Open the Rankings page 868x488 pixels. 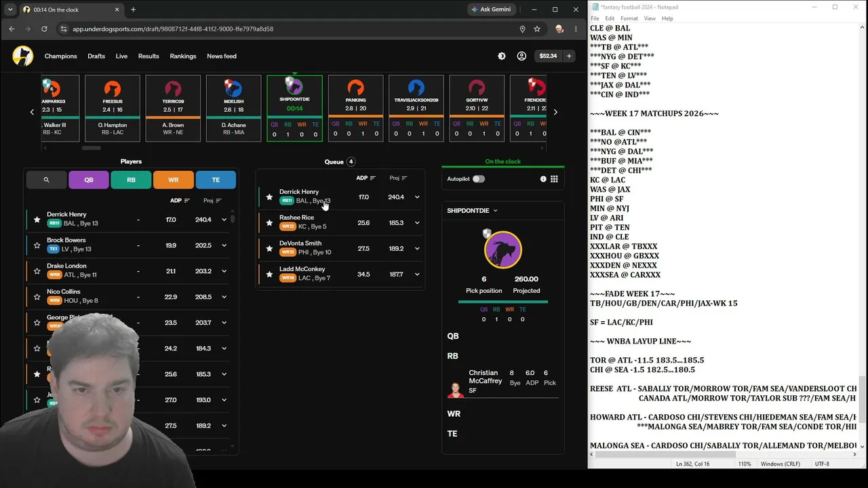click(x=183, y=56)
